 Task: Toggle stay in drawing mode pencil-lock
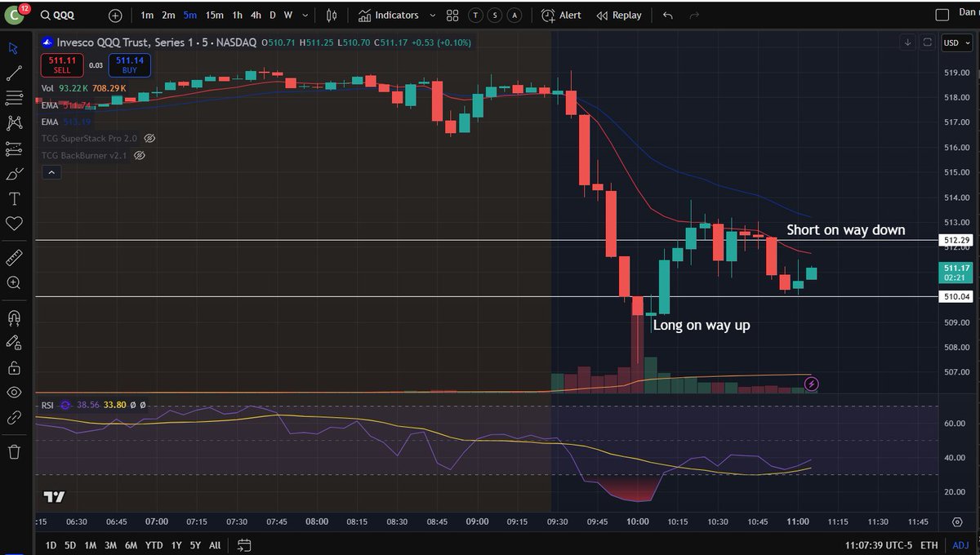(x=14, y=343)
